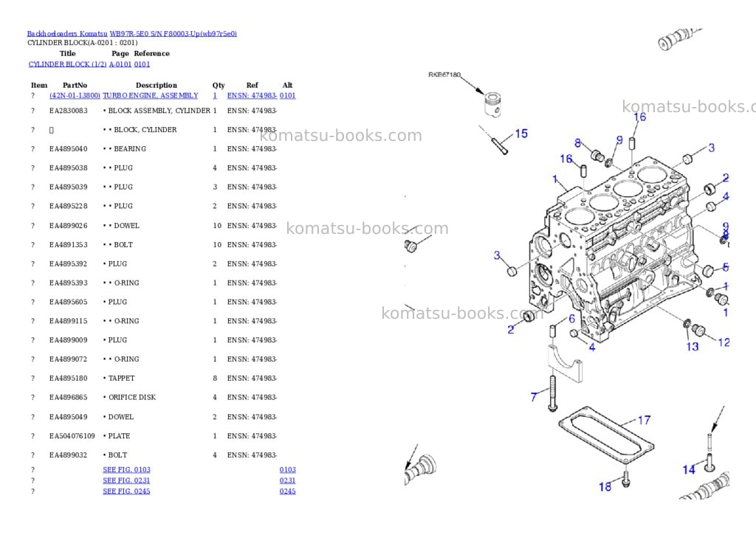Follow the A-0101 page link
The image size is (756, 535).
pos(120,64)
